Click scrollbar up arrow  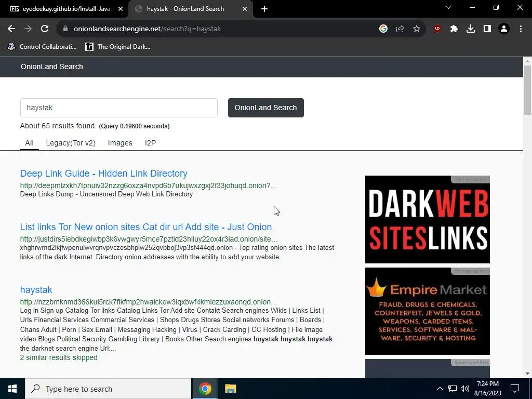(527, 61)
